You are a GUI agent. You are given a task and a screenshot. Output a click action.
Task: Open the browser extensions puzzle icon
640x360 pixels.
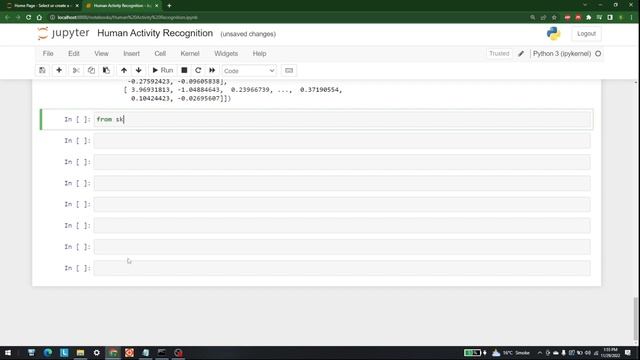(588, 18)
